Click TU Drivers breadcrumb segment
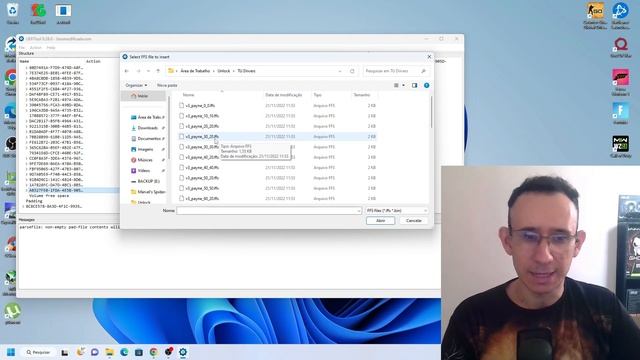Viewport: 640px width, 360px height. pos(246,71)
